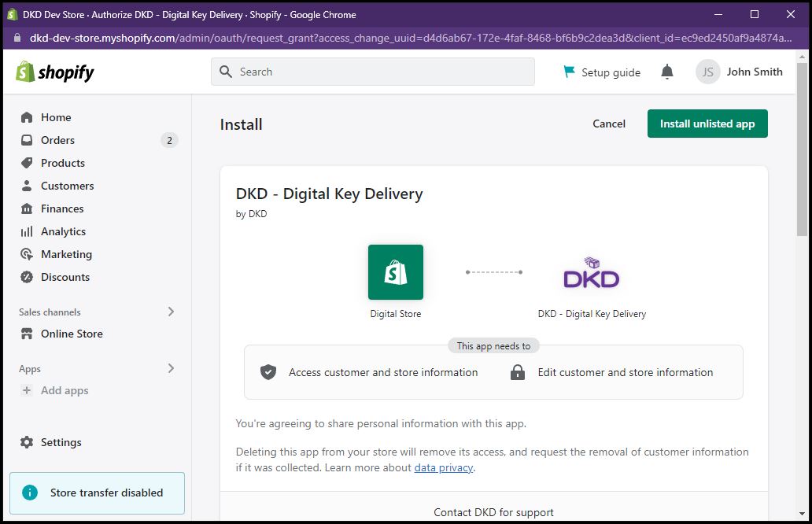Click the Home house icon in sidebar
This screenshot has width=812, height=524.
point(27,117)
